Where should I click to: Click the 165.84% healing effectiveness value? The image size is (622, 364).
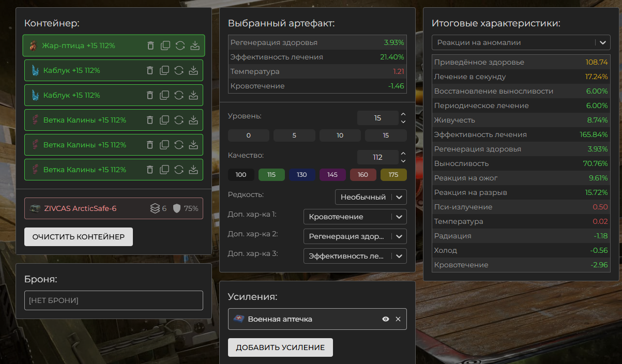click(594, 134)
